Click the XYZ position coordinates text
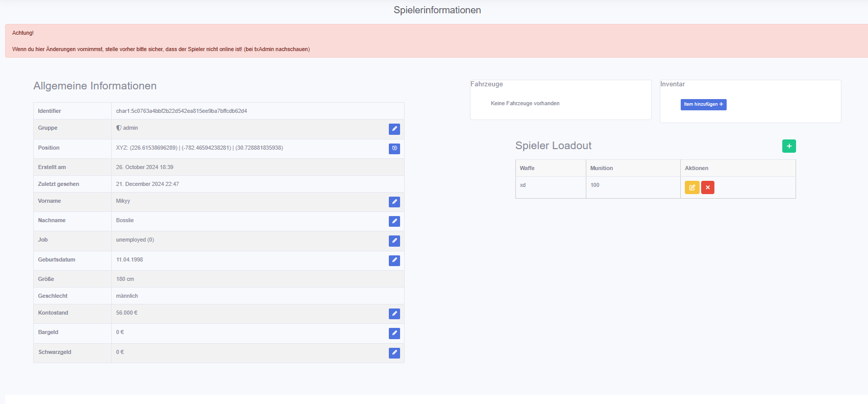868x404 pixels. tap(199, 148)
